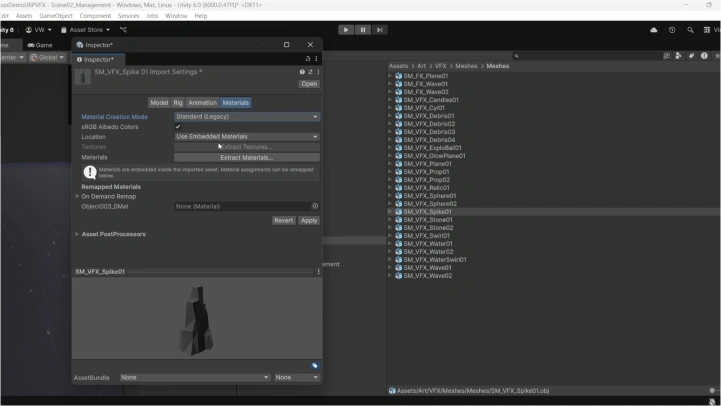Click the Pause button in toolbar
The width and height of the screenshot is (721, 406).
[x=363, y=30]
